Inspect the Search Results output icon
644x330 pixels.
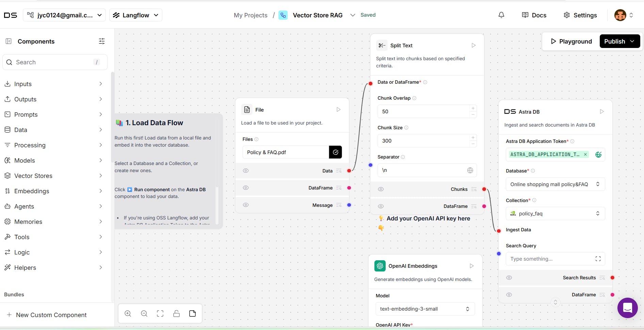(x=602, y=278)
